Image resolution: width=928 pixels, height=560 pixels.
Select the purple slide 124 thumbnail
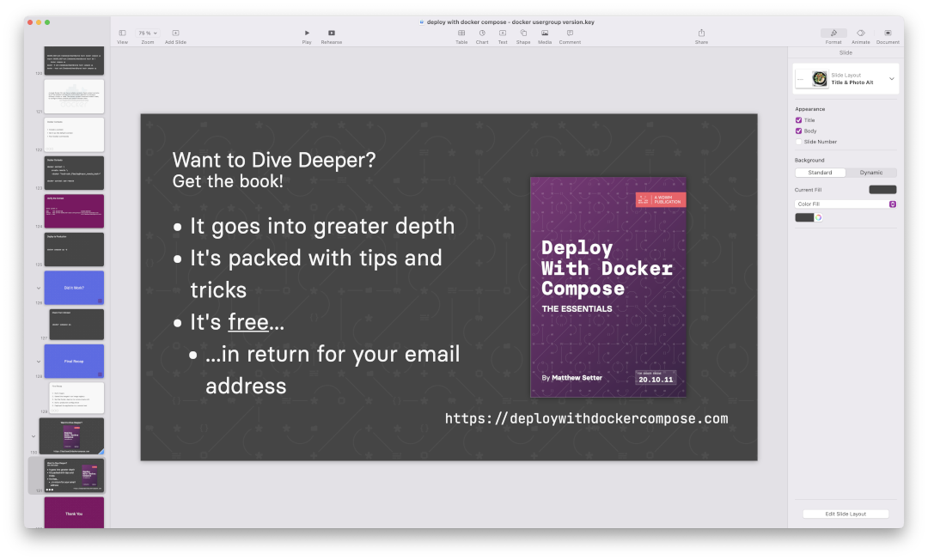[x=74, y=211]
